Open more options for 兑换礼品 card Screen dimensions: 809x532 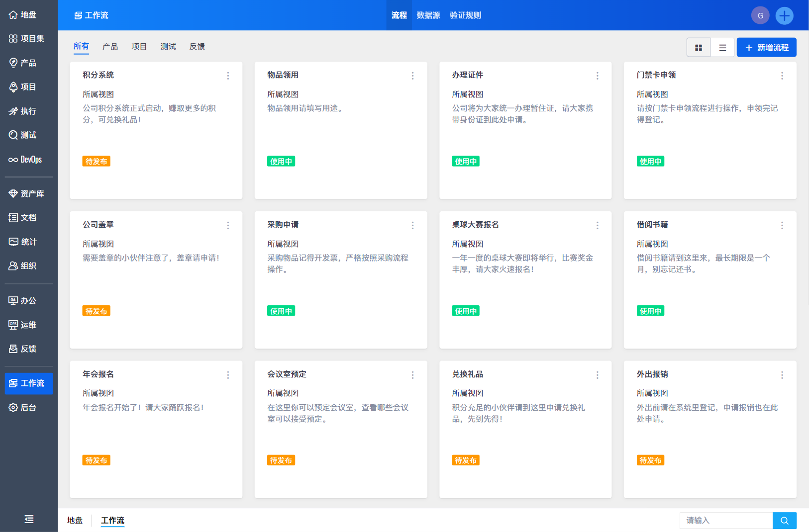tap(598, 375)
